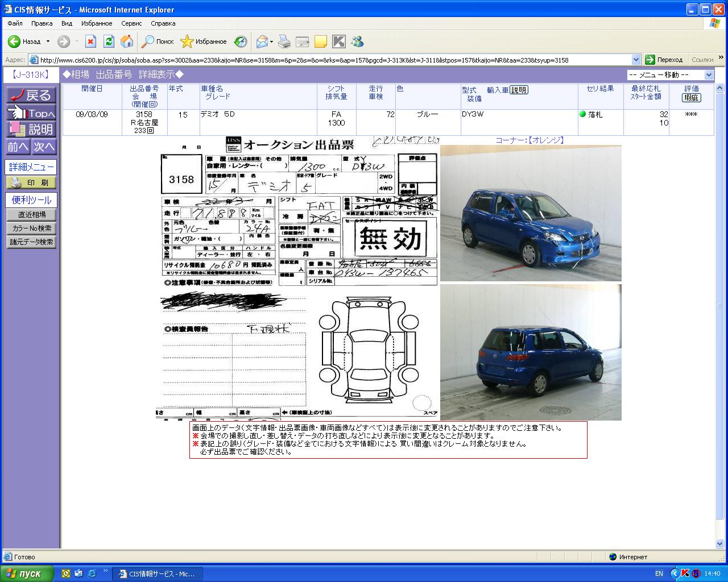Click the 瑕疵 button under 評価
This screenshot has width=728, height=582.
point(691,98)
